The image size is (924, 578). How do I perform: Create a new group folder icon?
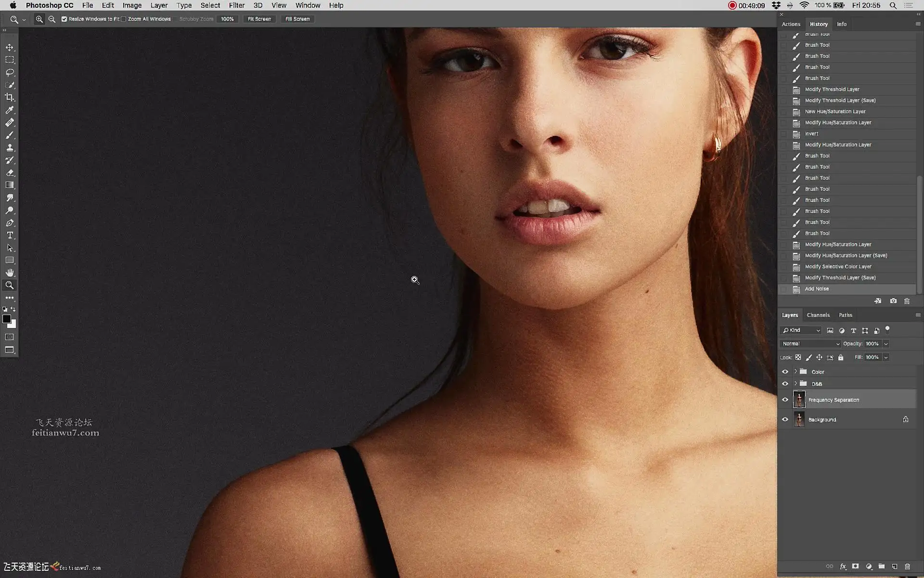[882, 566]
